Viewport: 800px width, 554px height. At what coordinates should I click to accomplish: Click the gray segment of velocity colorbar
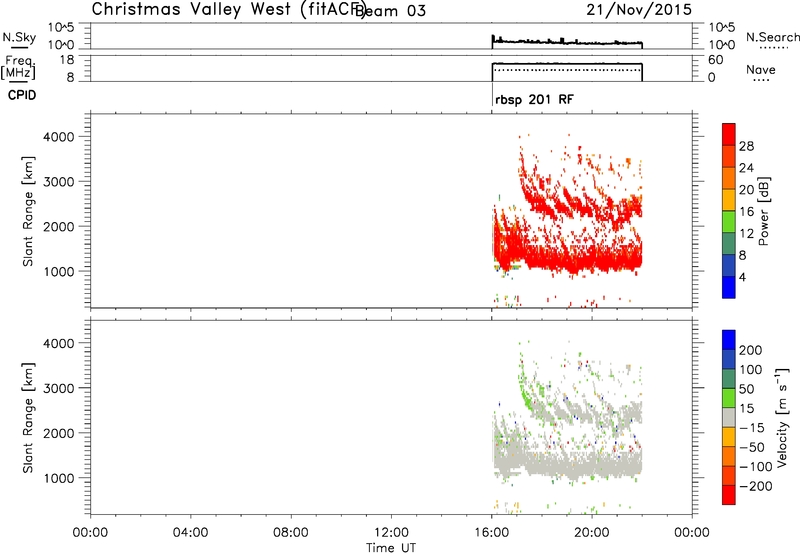[x=729, y=418]
